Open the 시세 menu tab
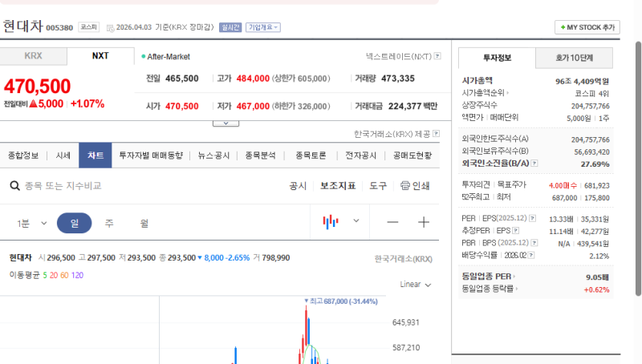642x364 pixels. pos(63,156)
